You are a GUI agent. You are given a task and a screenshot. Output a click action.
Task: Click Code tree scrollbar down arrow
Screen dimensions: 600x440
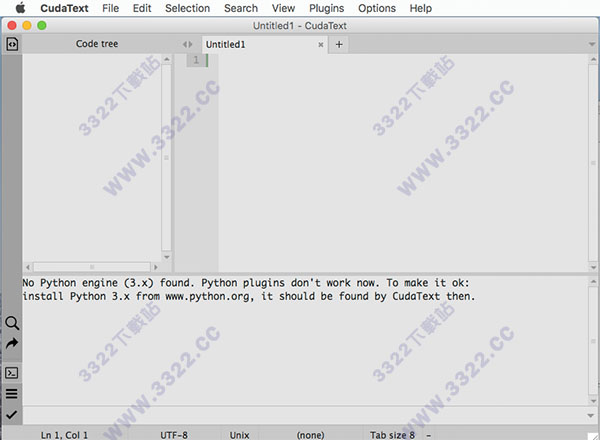coord(166,257)
